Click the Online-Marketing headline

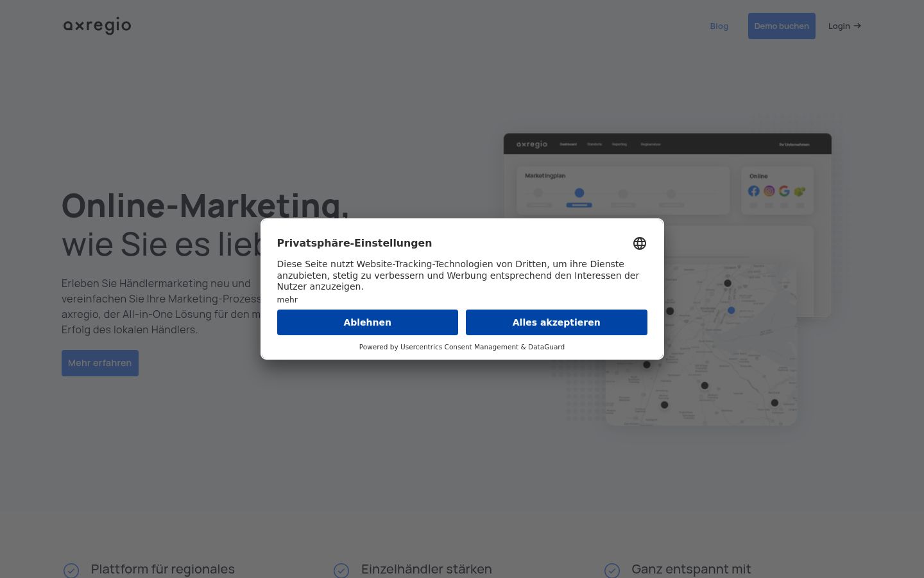pyautogui.click(x=205, y=206)
